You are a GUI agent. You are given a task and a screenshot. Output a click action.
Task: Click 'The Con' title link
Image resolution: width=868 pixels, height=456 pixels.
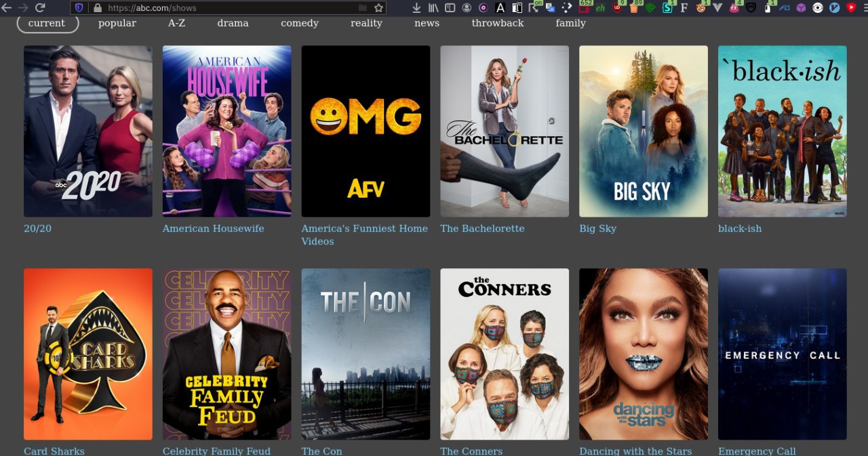(322, 451)
